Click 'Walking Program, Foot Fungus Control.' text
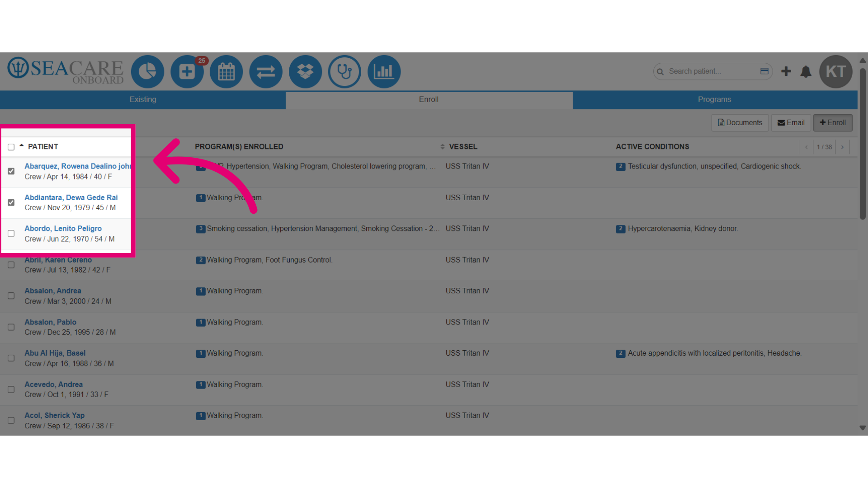The height and width of the screenshot is (488, 868). point(269,260)
